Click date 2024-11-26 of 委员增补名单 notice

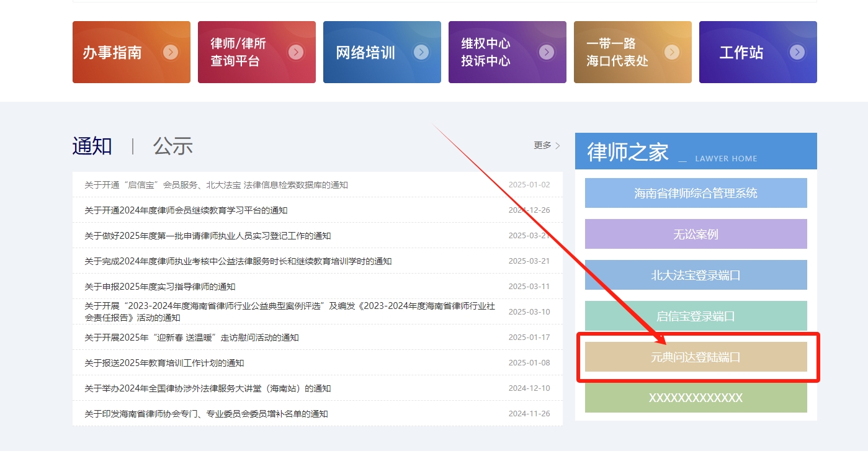point(529,414)
